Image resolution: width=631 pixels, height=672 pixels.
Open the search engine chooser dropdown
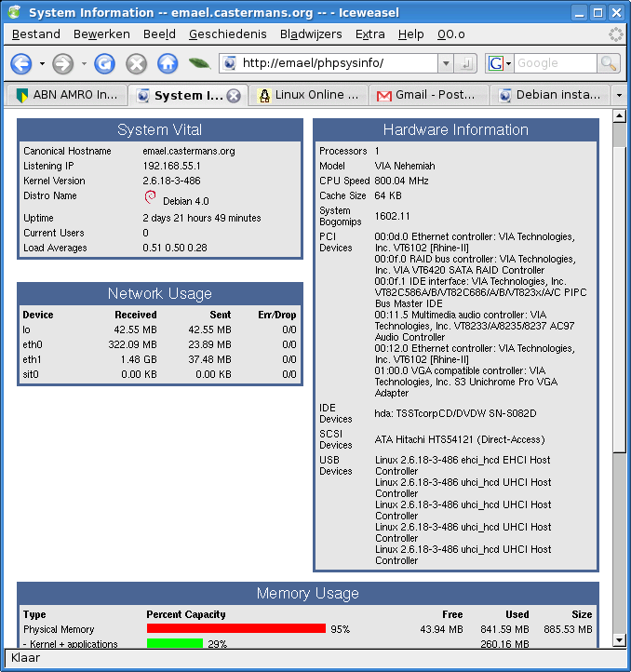pyautogui.click(x=509, y=64)
